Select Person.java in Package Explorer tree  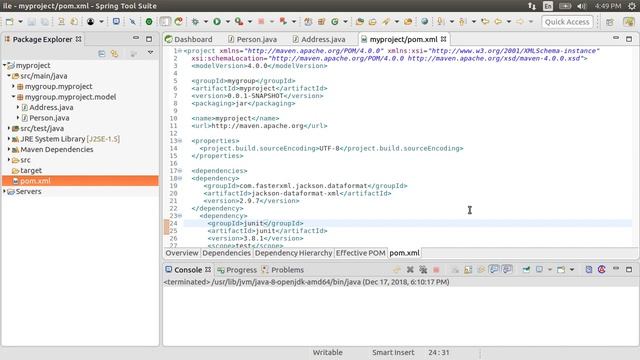coord(49,118)
